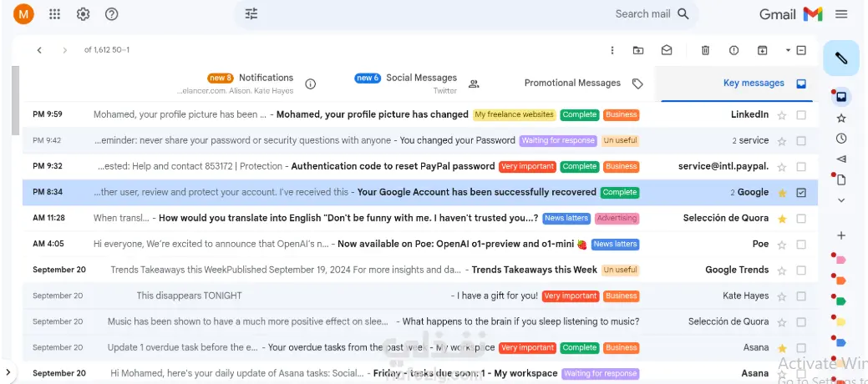Click yellow 'My freelance websites' label chip
The image size is (868, 384).
coord(515,114)
